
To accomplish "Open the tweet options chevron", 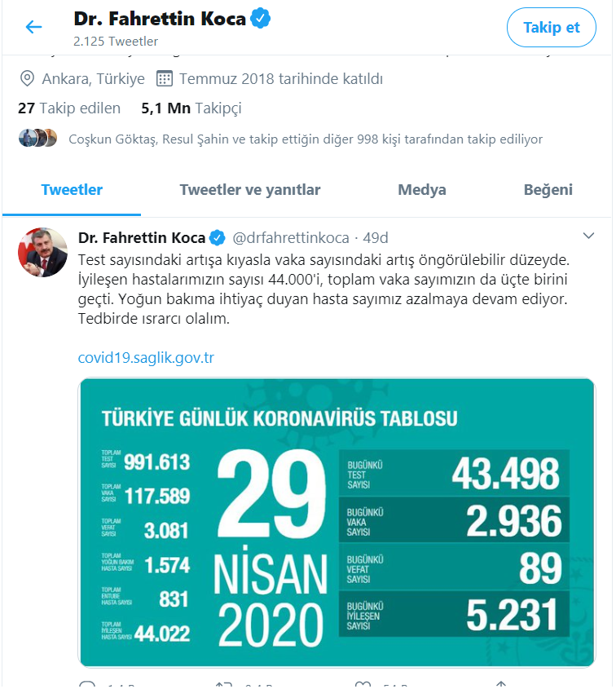I will pyautogui.click(x=588, y=234).
